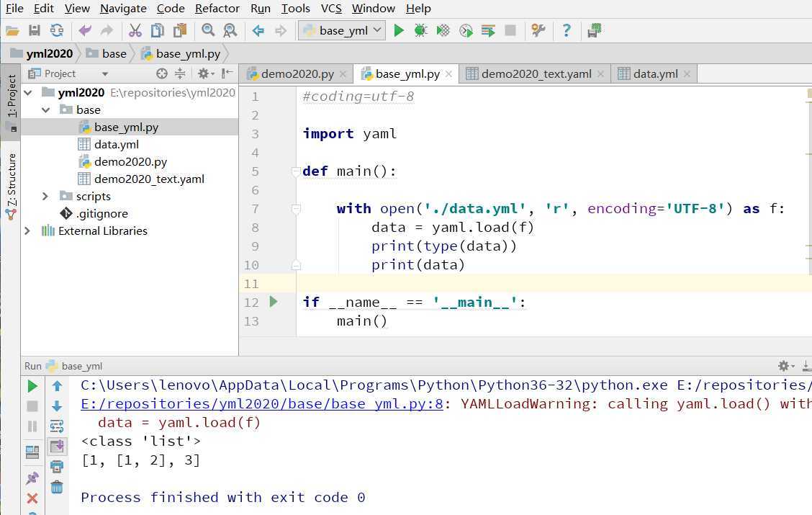Collapse the yml2020 project root
Viewport: 812px width, 515px height.
(x=29, y=93)
